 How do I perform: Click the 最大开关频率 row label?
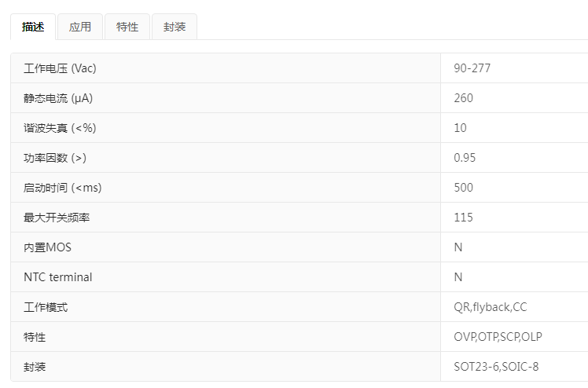(57, 218)
